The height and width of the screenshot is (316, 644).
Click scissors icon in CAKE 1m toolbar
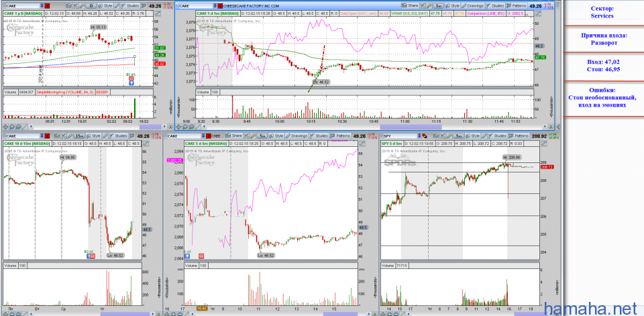pyautogui.click(x=423, y=6)
